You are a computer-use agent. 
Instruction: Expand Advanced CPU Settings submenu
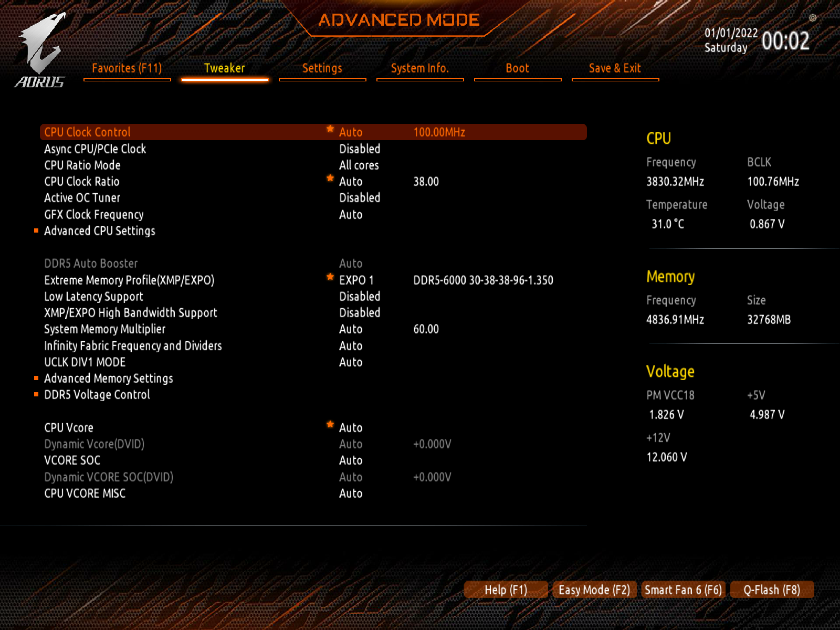click(100, 231)
